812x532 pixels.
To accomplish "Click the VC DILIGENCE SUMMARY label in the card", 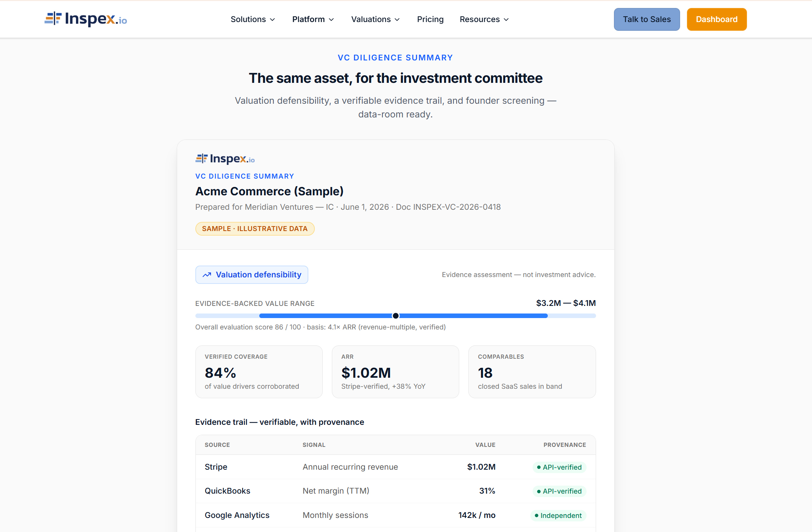I will tap(244, 176).
